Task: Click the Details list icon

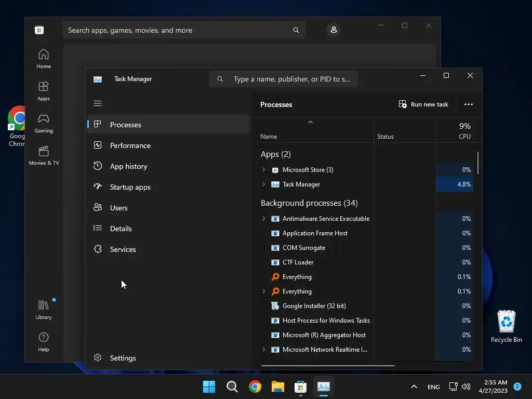Action: [x=97, y=228]
